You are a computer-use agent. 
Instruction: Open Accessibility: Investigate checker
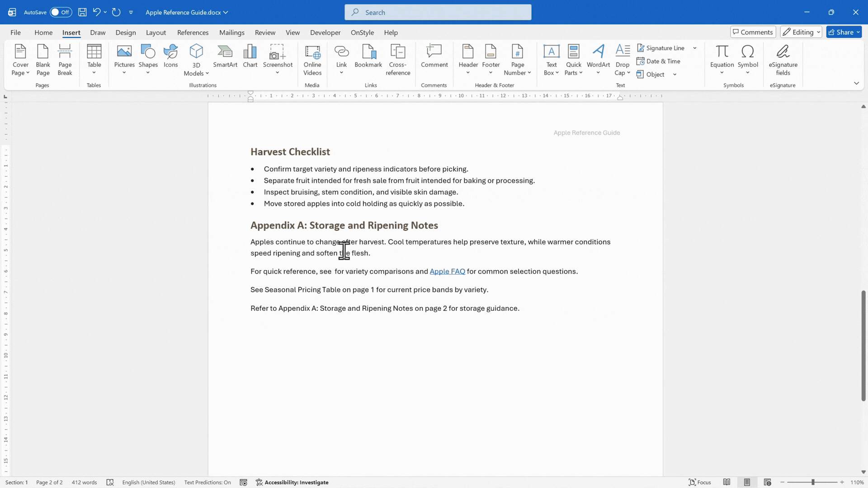(x=292, y=482)
